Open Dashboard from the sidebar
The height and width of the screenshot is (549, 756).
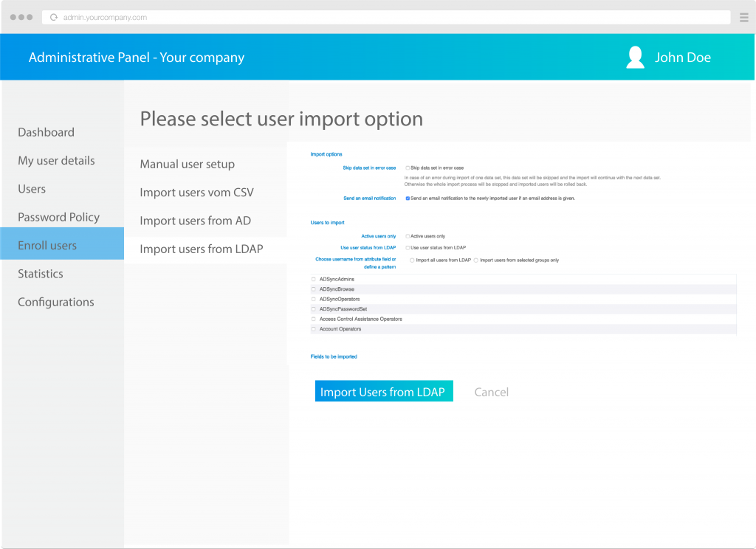46,132
